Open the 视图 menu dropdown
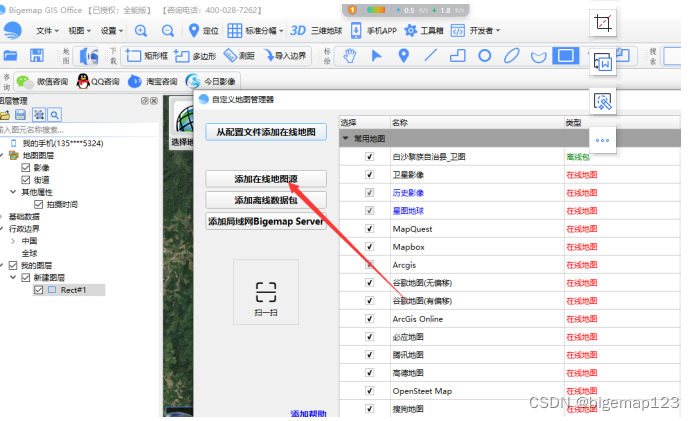Screen dimensions: 694x421 point(79,31)
